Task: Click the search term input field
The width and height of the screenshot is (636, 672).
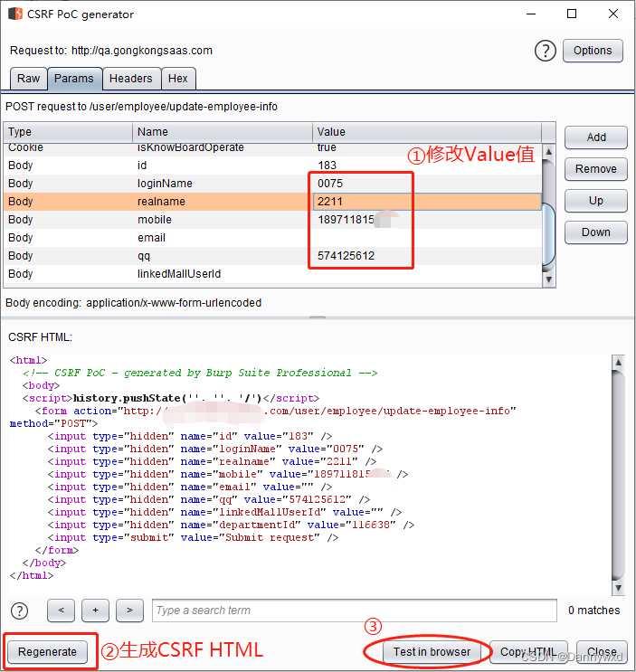Action: tap(355, 610)
